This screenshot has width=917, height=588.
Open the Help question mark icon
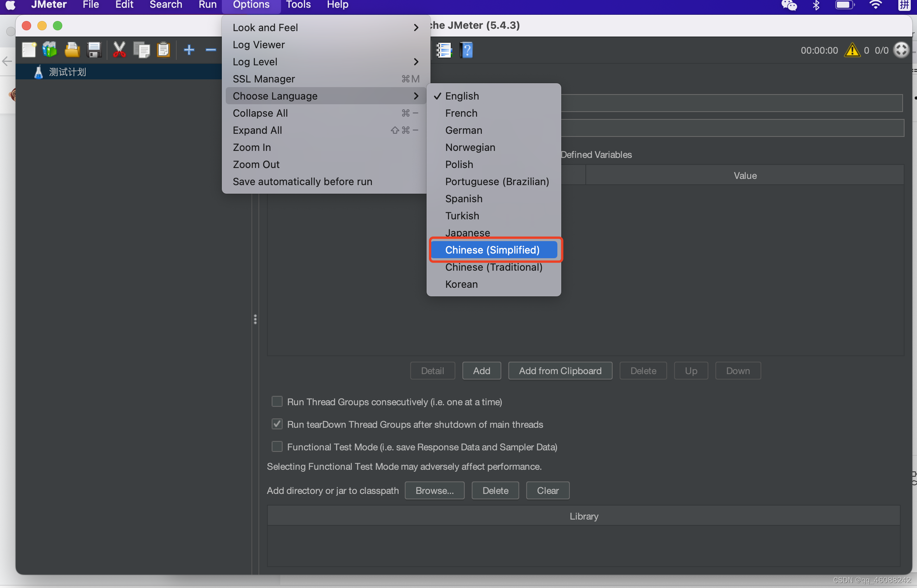tap(466, 50)
